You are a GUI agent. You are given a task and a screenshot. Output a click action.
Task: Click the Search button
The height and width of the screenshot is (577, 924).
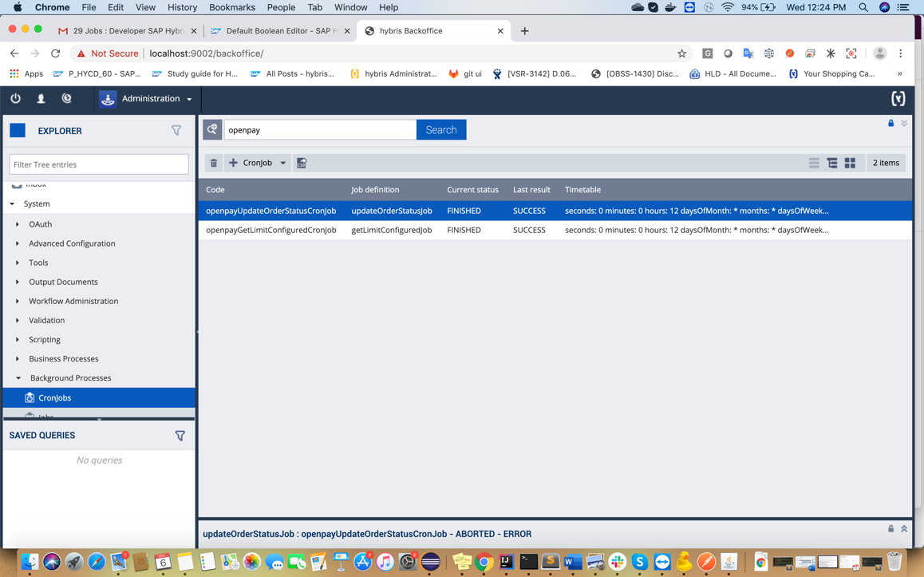coord(441,129)
